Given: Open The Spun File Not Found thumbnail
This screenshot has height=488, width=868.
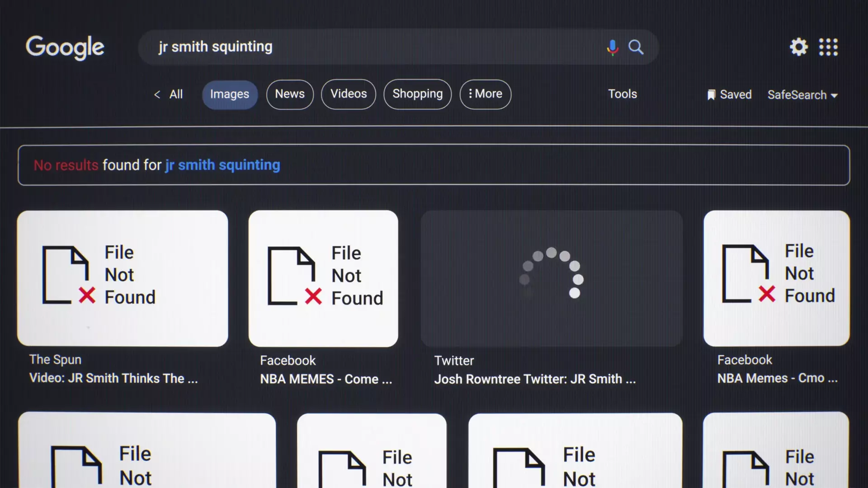Looking at the screenshot, I should 123,278.
